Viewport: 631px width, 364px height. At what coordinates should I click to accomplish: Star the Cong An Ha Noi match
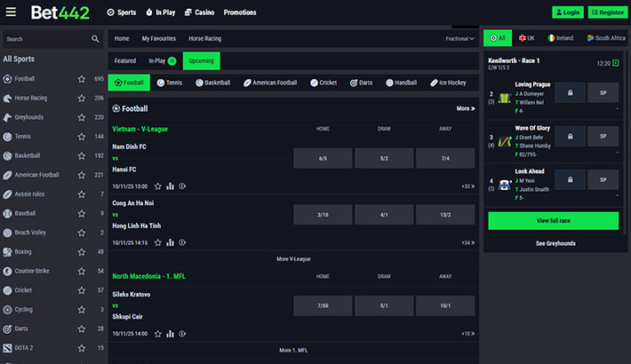click(158, 242)
